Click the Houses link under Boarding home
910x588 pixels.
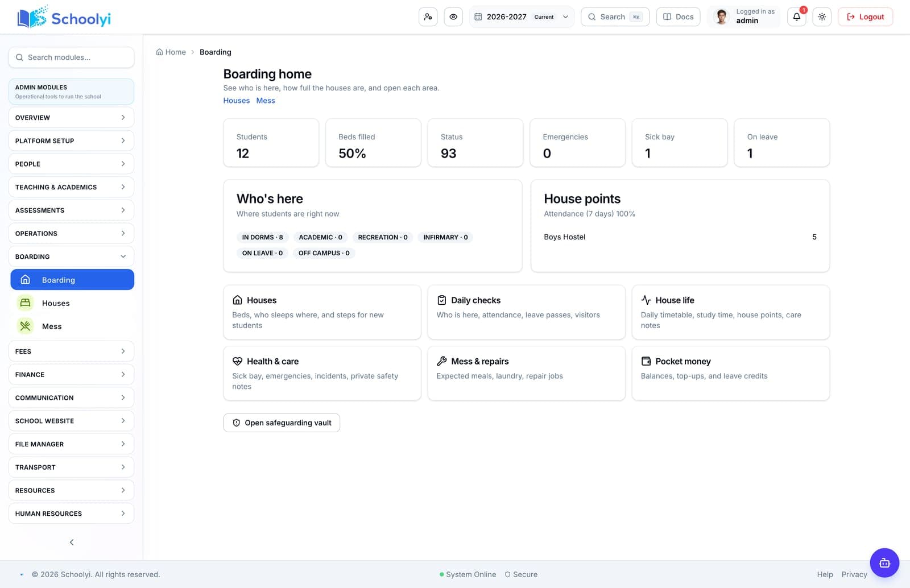237,101
